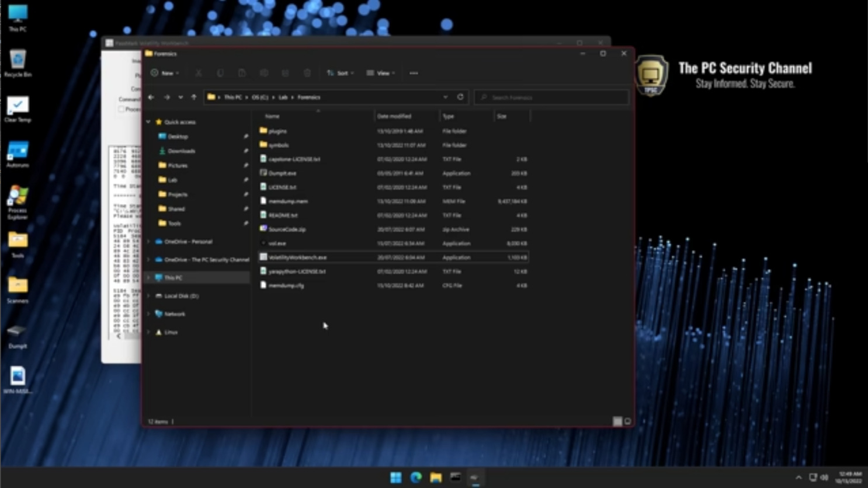Refresh the Forensics folder view

[460, 97]
